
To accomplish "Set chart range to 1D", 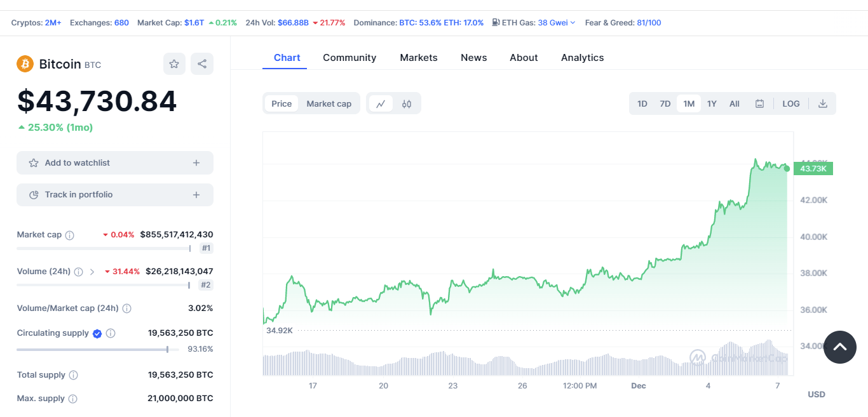I will pyautogui.click(x=642, y=103).
